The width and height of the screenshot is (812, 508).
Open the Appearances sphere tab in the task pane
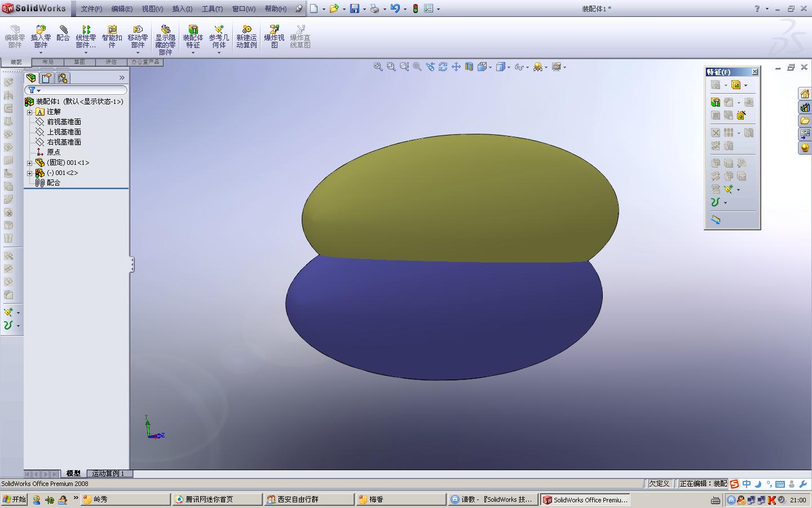pos(805,148)
